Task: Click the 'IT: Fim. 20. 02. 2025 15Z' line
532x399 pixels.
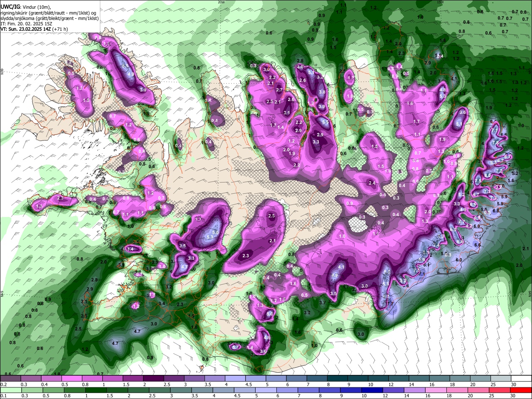Action: (27, 24)
